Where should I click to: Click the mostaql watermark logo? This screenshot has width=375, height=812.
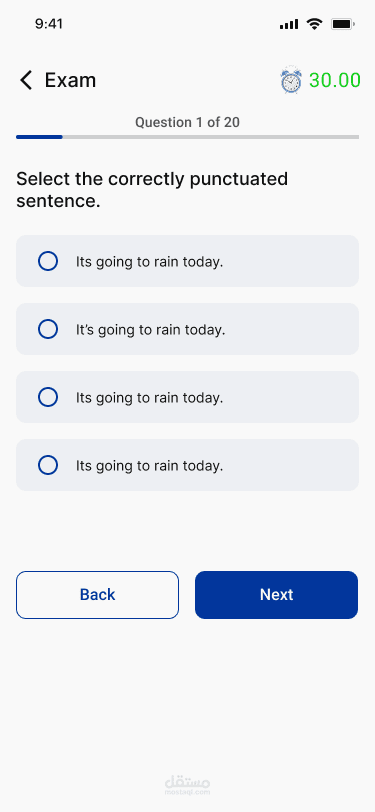pyautogui.click(x=188, y=785)
